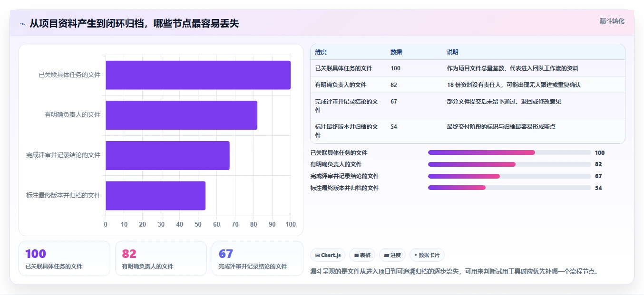Click the big 67 on the data card
644x295 pixels.
pyautogui.click(x=226, y=254)
